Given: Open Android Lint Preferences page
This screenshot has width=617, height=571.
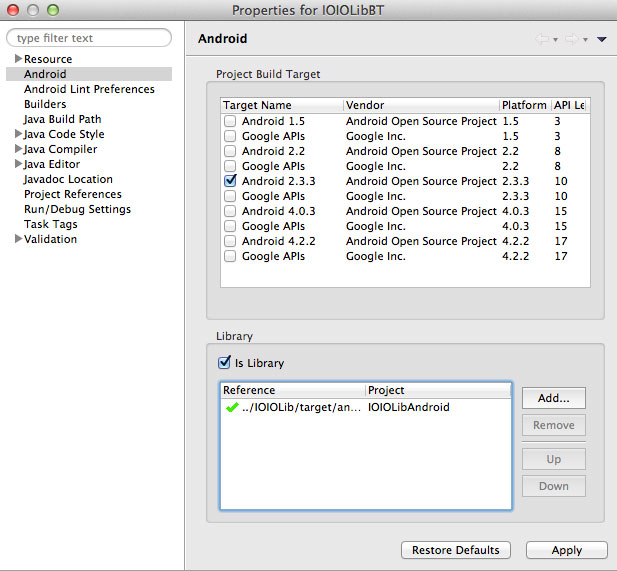Looking at the screenshot, I should (x=89, y=89).
